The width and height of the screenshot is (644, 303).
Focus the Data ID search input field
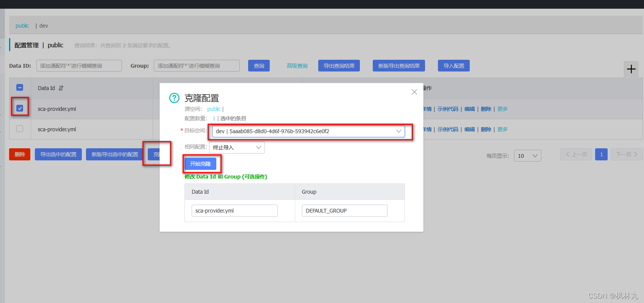pos(79,65)
